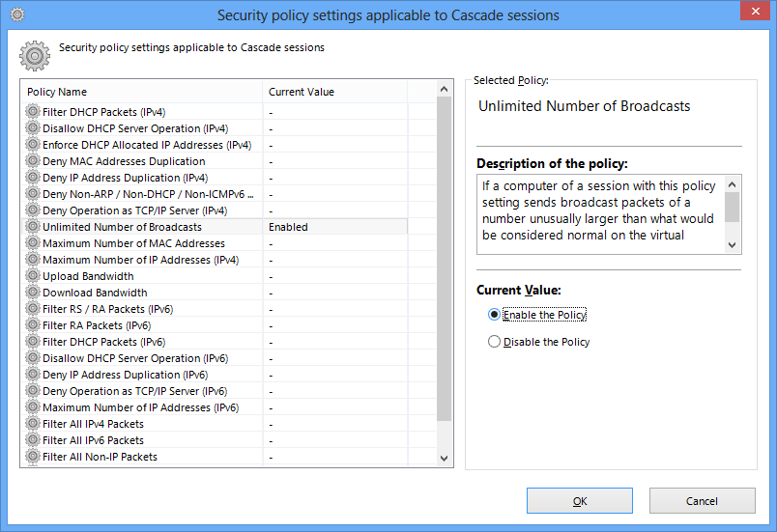Viewport: 777px width, 532px height.
Task: Click the description box scroll-up arrow
Action: click(732, 184)
